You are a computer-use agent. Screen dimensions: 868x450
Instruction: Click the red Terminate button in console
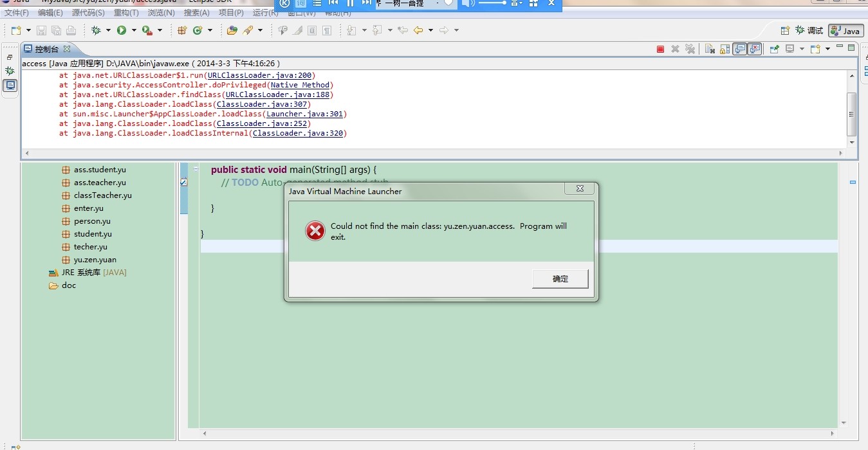pos(660,49)
